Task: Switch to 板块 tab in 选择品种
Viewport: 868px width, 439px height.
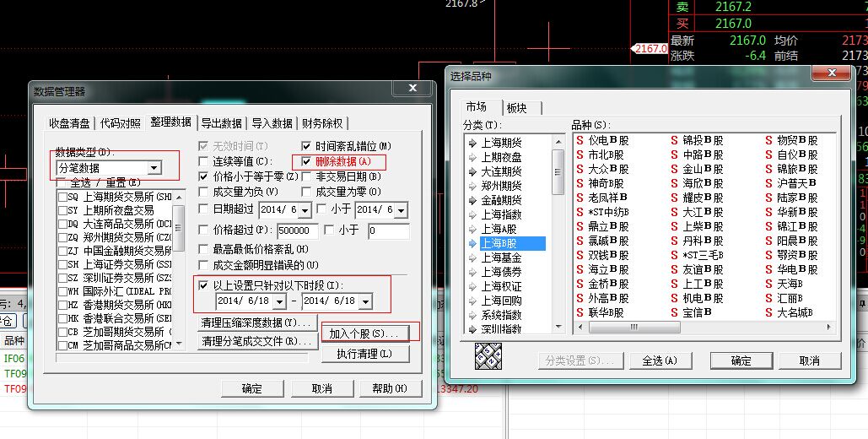Action: coord(516,108)
